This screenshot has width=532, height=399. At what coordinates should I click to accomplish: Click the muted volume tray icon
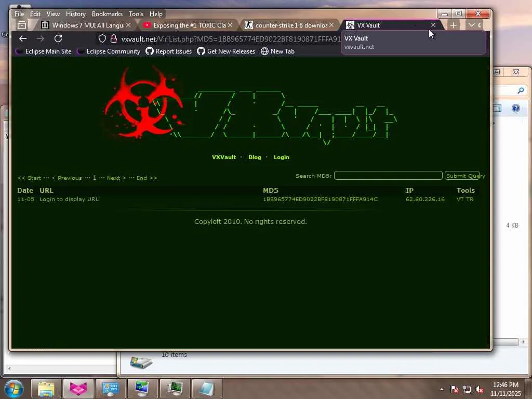480,390
